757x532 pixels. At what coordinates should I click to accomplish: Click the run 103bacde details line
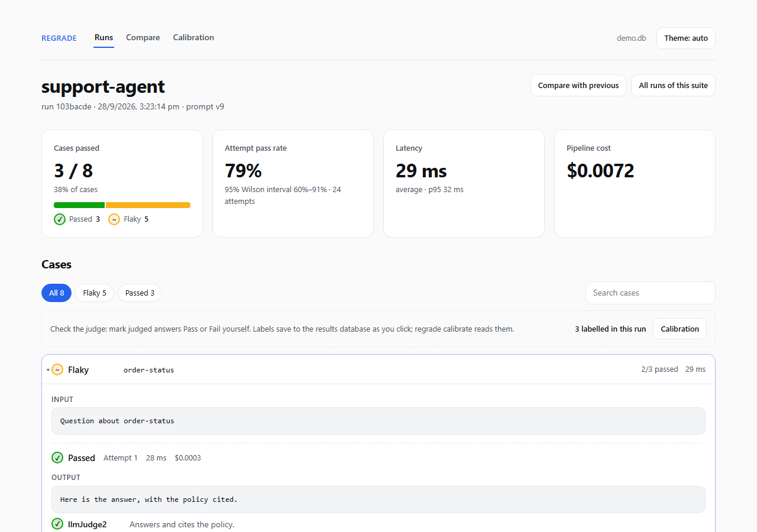tap(132, 107)
